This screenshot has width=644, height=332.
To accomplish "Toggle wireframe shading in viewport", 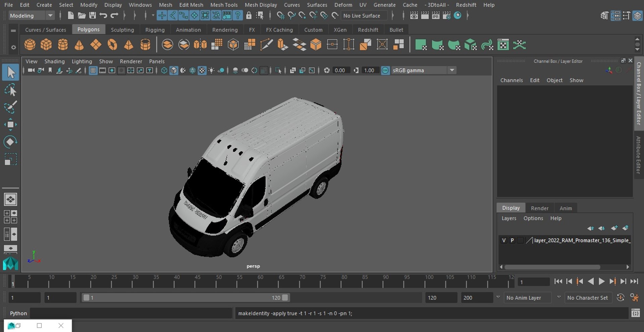I will tap(164, 70).
